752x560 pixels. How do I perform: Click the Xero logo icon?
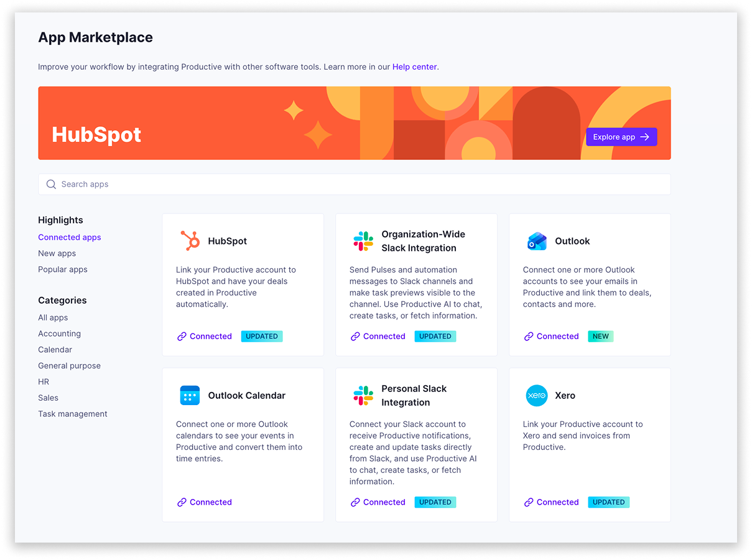click(537, 395)
